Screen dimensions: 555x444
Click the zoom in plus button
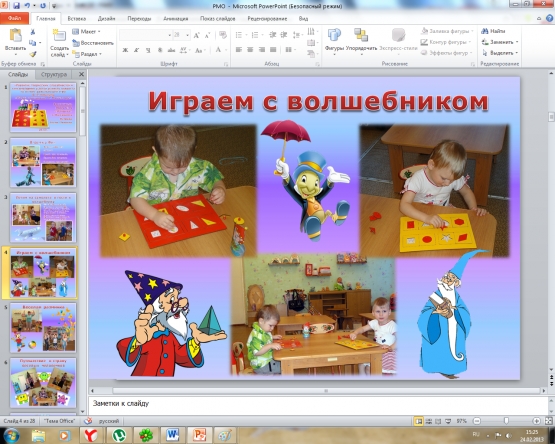tap(537, 421)
